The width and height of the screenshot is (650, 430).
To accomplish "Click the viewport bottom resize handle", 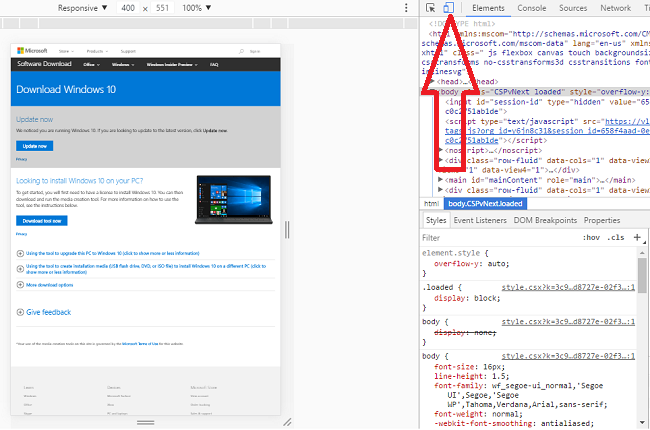I will 146,423.
